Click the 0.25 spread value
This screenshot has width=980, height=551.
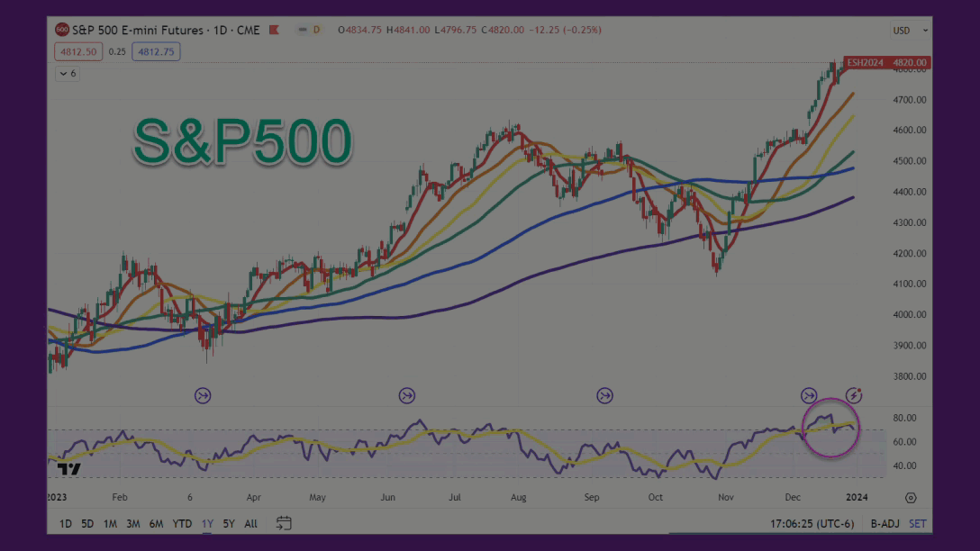point(117,52)
